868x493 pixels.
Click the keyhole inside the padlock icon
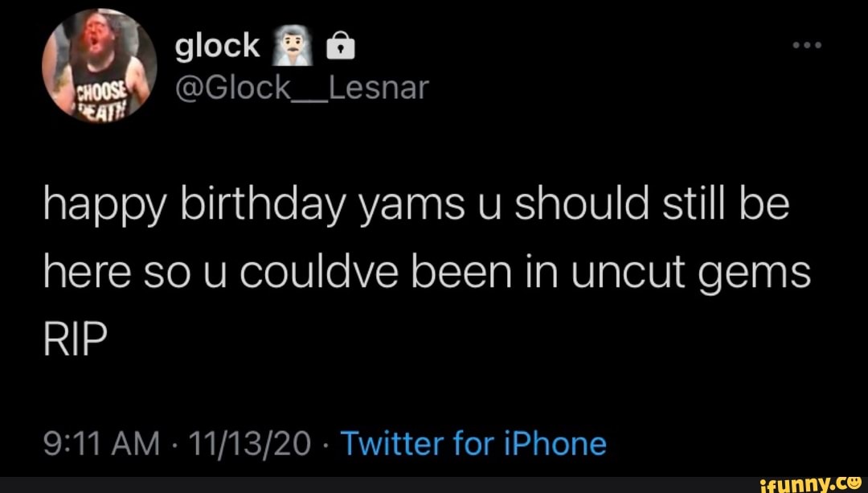tap(339, 48)
